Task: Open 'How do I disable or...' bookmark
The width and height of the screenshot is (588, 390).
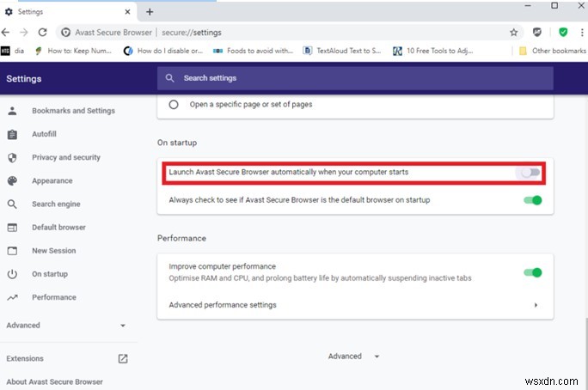Action: [x=163, y=51]
